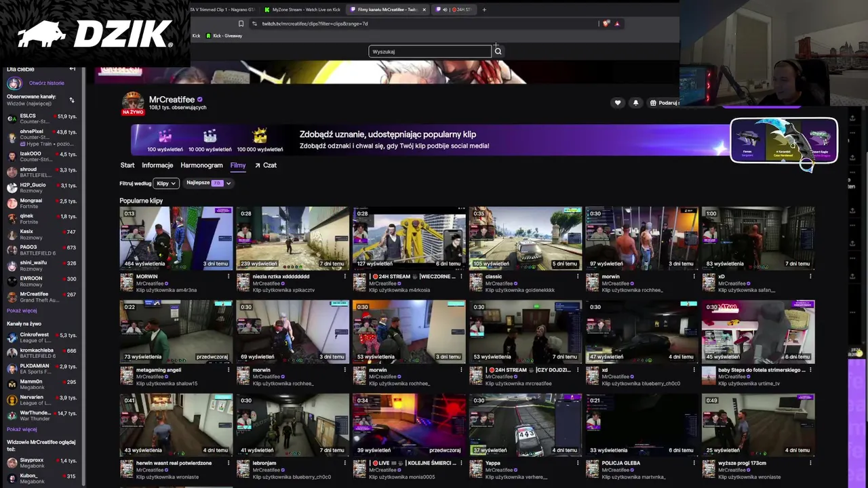Click the twitch.tv URL in address bar
Viewport: 868px width, 488px height.
click(315, 24)
